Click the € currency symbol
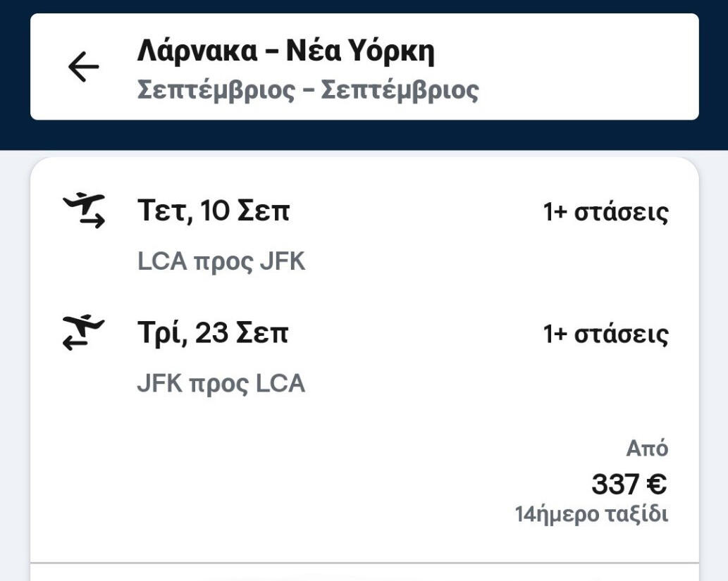The image size is (728, 581). (x=656, y=485)
